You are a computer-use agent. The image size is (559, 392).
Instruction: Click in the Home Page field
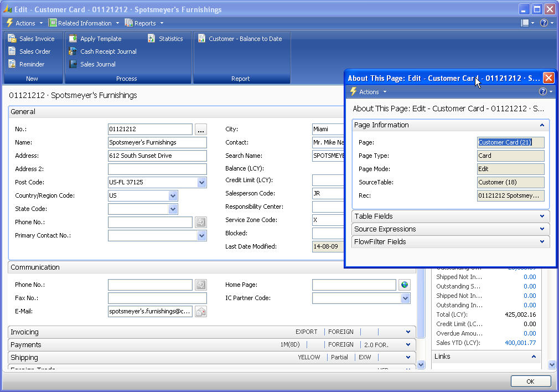pyautogui.click(x=354, y=285)
